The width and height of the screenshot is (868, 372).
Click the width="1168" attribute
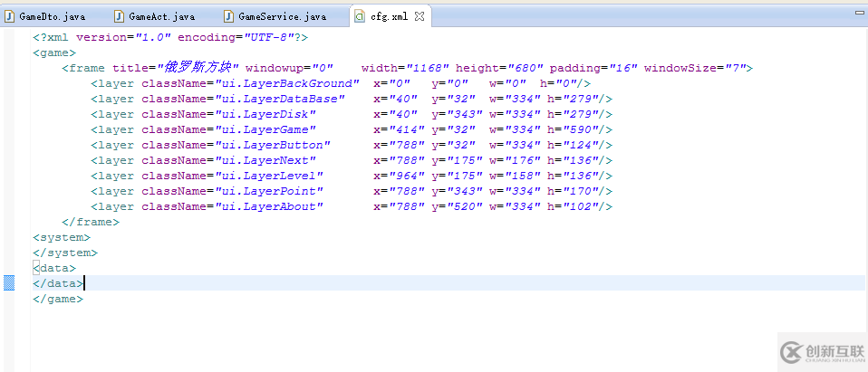point(406,69)
